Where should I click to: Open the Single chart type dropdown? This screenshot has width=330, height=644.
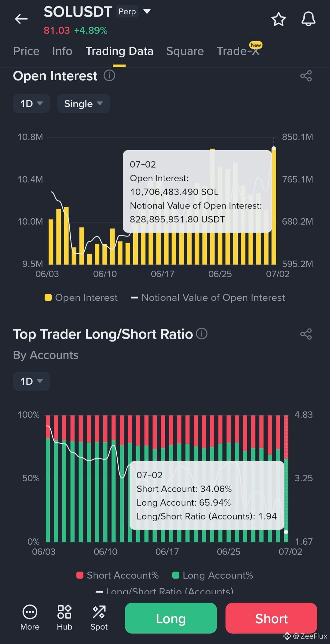point(83,103)
